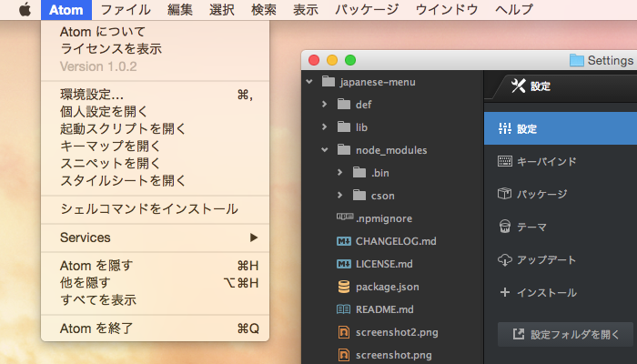Click the markdown icon of CHANGELOG.md
The image size is (637, 364).
(x=344, y=241)
